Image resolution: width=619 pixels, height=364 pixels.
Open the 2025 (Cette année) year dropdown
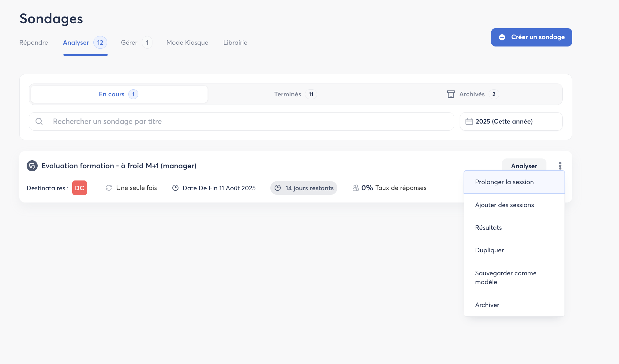pyautogui.click(x=511, y=121)
